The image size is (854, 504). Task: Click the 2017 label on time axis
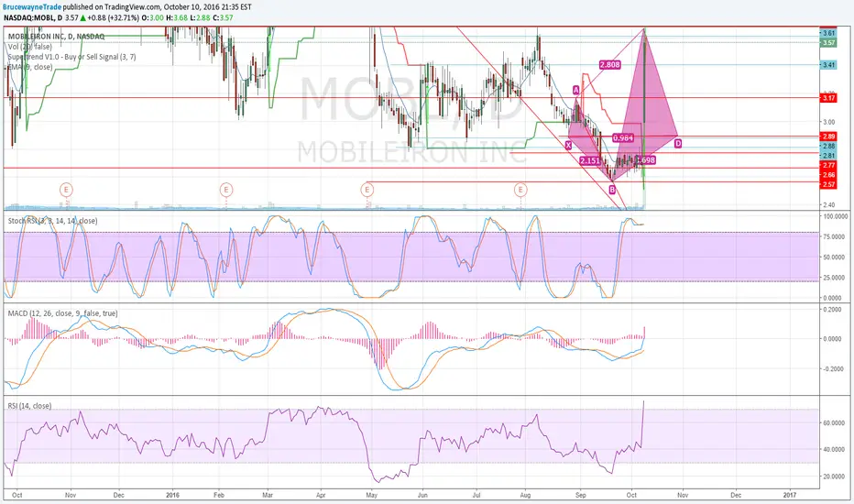[789, 495]
